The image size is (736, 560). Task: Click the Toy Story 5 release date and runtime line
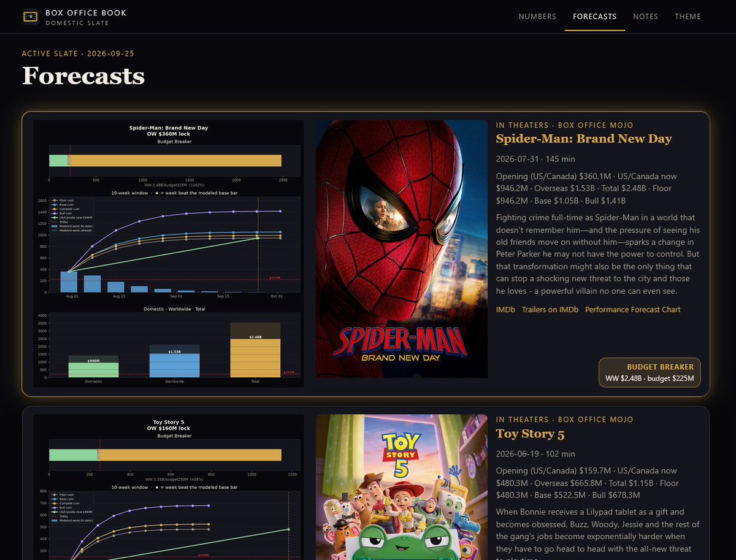(535, 454)
